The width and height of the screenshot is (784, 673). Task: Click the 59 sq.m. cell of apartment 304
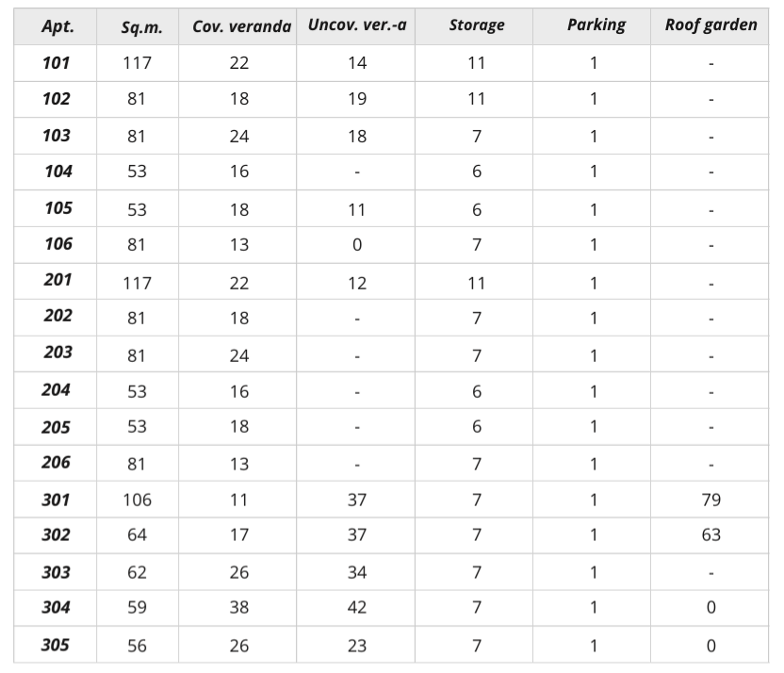click(137, 608)
